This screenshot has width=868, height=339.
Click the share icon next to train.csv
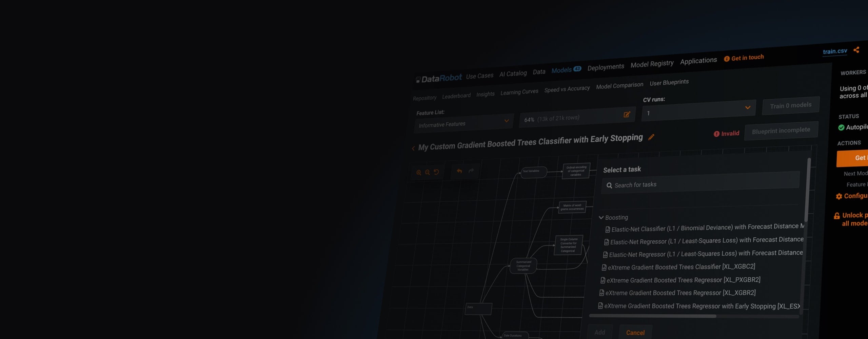pyautogui.click(x=856, y=50)
